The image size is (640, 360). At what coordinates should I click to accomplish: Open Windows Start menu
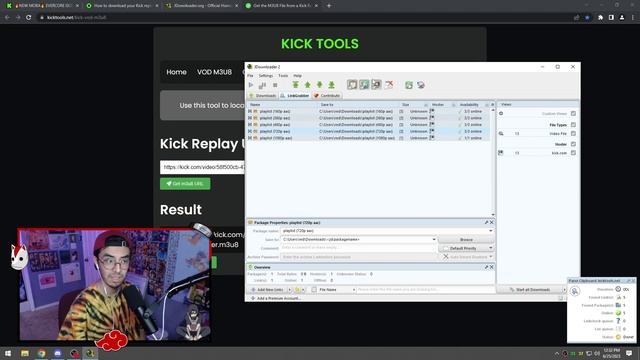click(8, 353)
